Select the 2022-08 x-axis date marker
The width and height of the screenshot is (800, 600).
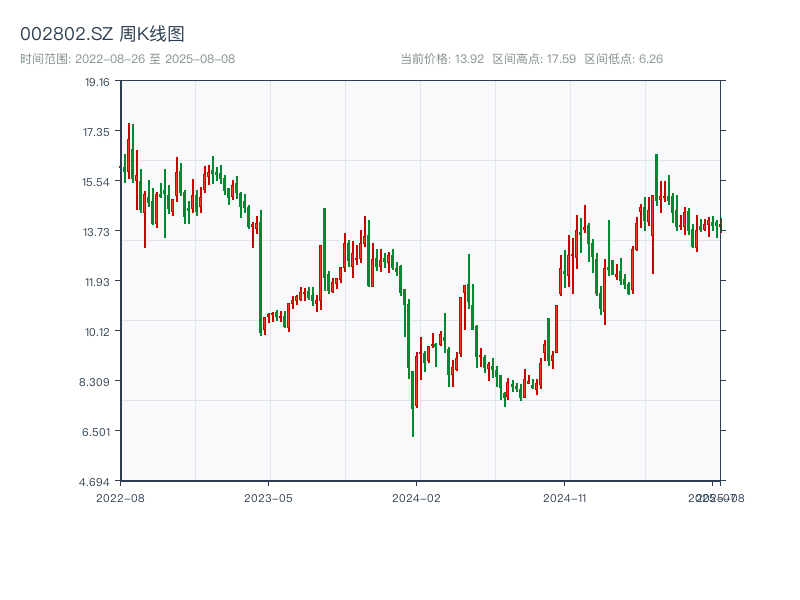[120, 497]
